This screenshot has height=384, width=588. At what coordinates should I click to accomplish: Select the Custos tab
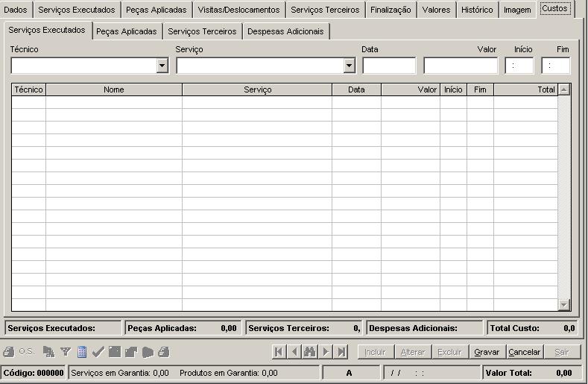pos(554,8)
